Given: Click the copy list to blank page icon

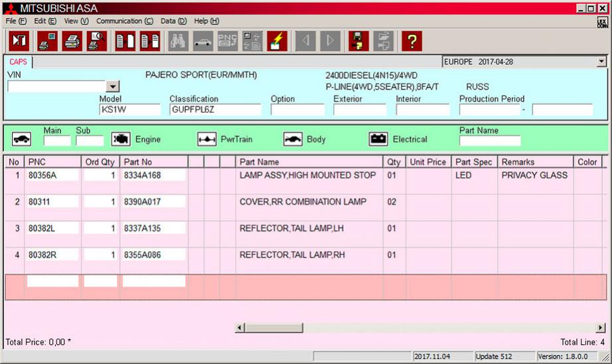Looking at the screenshot, I should [125, 41].
